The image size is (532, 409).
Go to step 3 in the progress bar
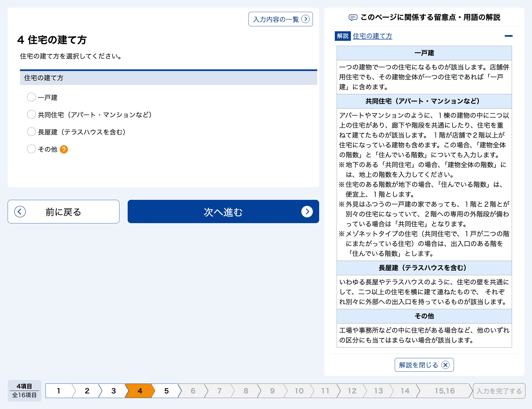click(x=113, y=391)
